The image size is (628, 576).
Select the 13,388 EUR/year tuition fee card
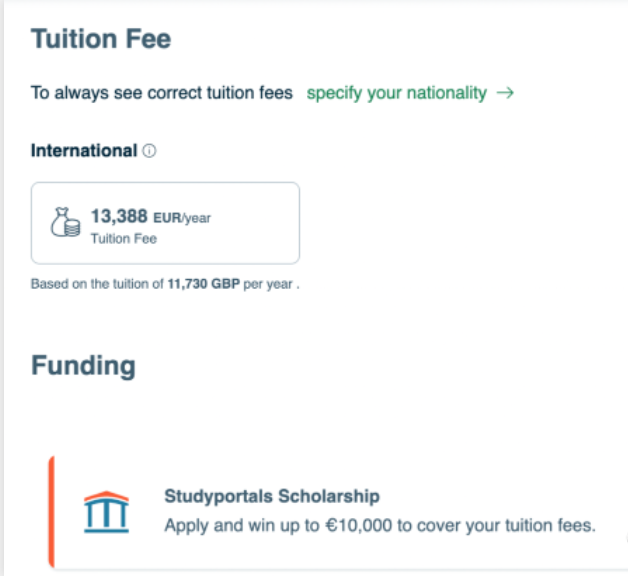coord(165,223)
